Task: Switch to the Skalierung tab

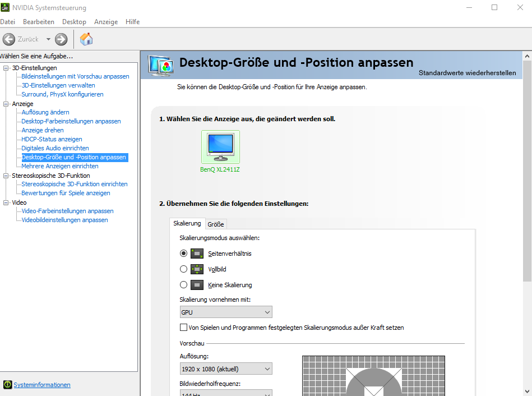Action: pos(187,223)
